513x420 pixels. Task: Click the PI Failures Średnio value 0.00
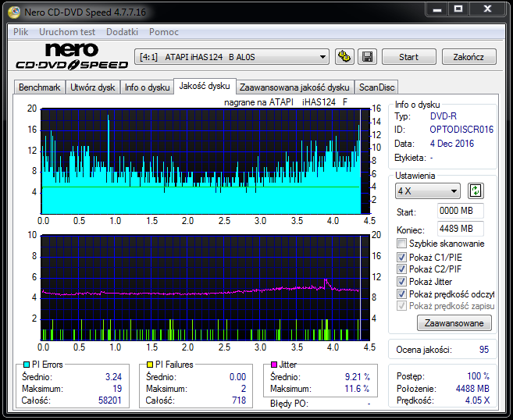click(237, 377)
